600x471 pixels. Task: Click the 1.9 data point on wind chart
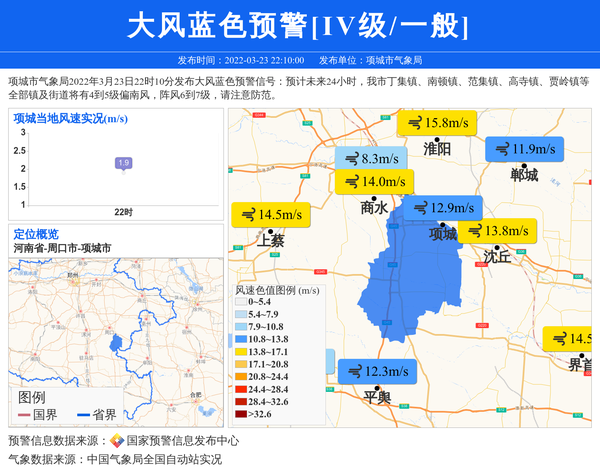pyautogui.click(x=123, y=163)
